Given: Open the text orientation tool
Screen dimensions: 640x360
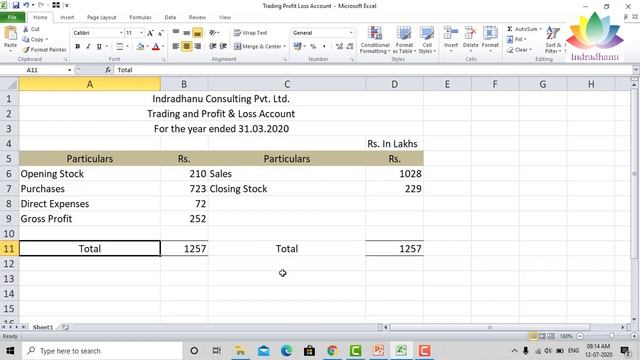Looking at the screenshot, I should (214, 33).
